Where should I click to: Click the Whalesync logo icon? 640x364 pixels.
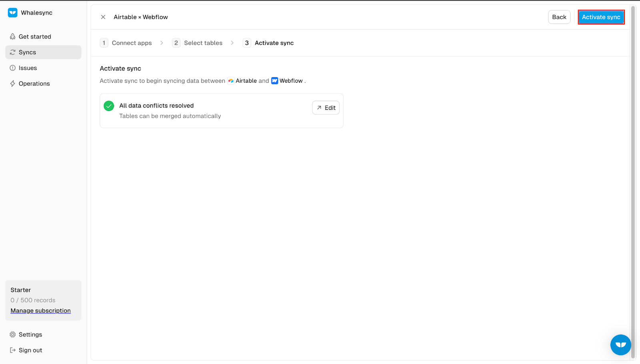pos(13,13)
